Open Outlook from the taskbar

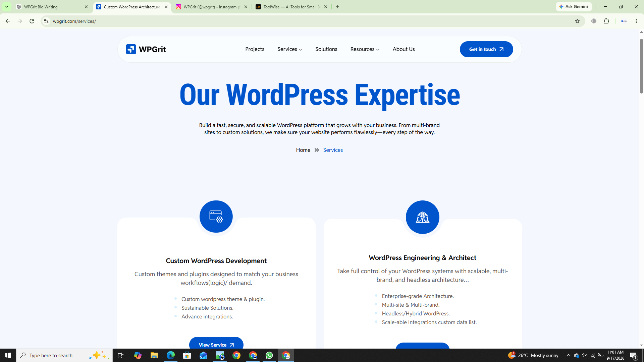(x=204, y=355)
